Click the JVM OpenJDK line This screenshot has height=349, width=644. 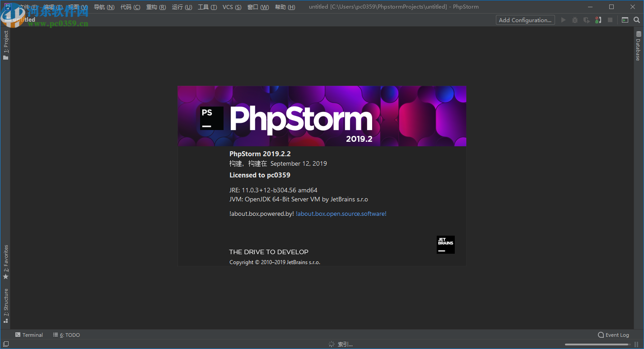click(x=299, y=199)
